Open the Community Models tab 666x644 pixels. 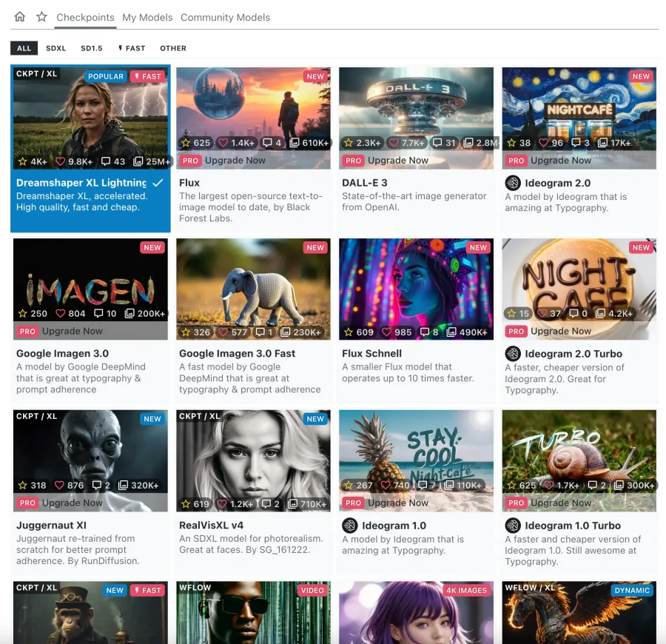[225, 17]
